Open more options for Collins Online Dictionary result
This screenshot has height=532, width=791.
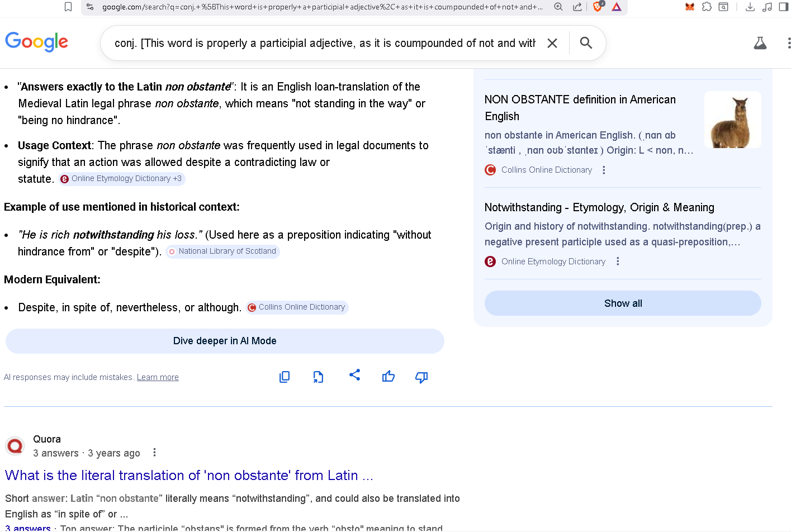tap(604, 170)
